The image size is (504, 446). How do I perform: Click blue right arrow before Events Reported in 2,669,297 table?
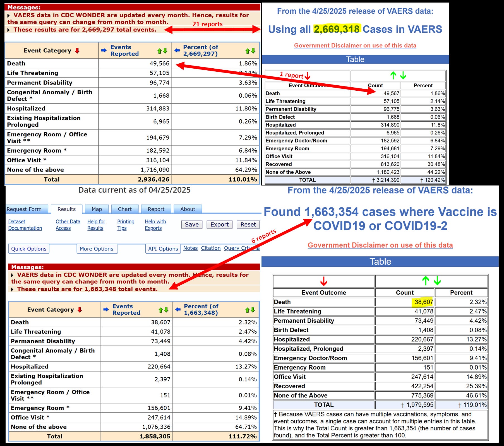pyautogui.click(x=104, y=50)
